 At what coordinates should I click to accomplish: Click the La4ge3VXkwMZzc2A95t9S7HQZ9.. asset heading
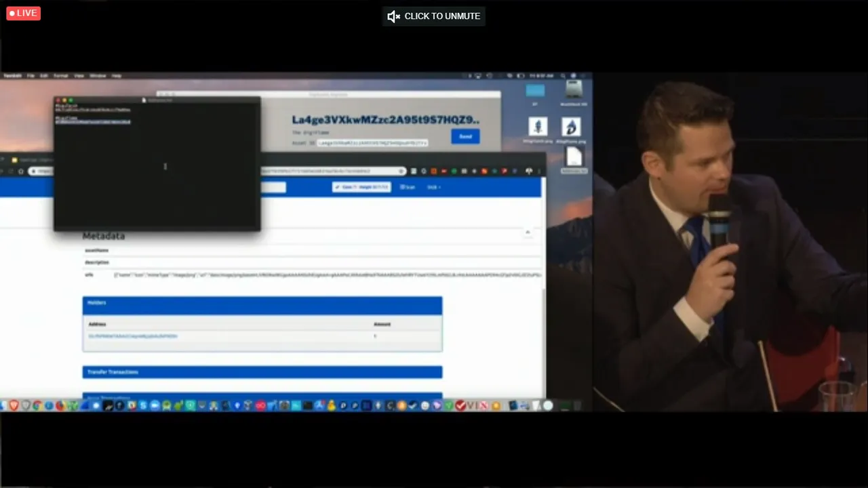click(386, 120)
